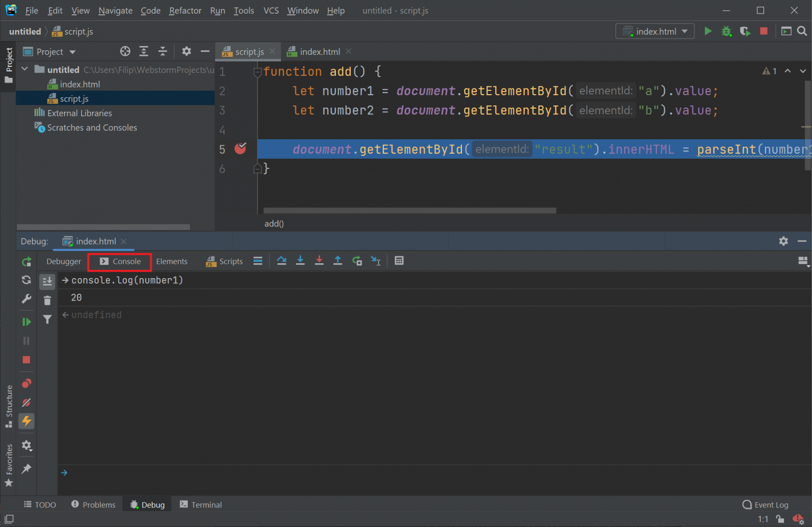The height and width of the screenshot is (527, 812).
Task: Stop the session with the red square icon
Action: click(763, 31)
